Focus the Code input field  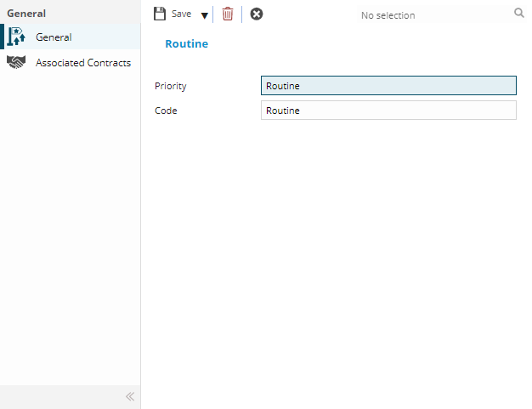[388, 111]
